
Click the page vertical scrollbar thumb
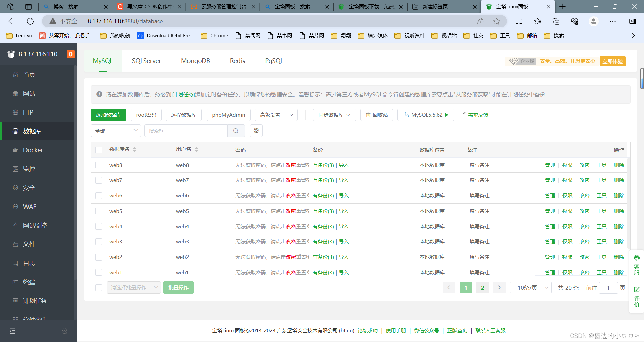(642, 78)
